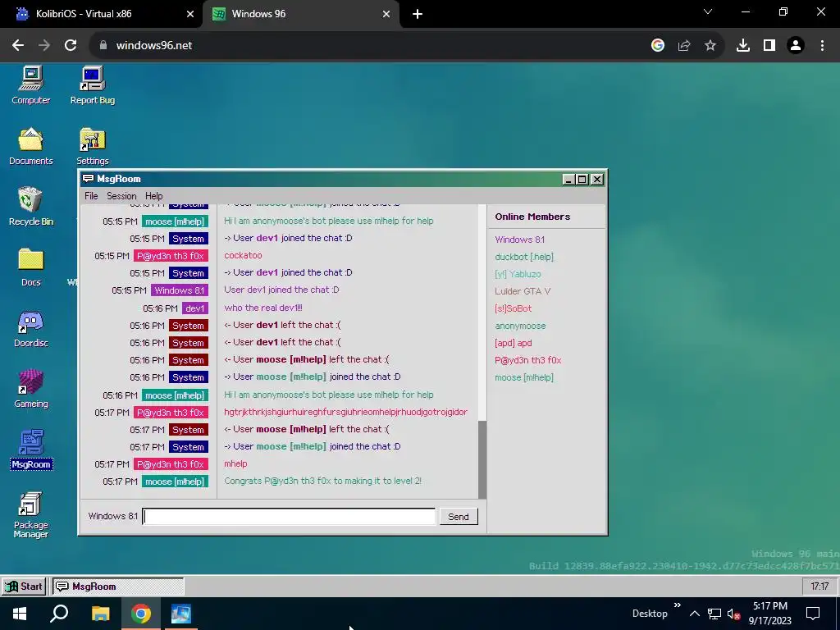840x630 pixels.
Task: Open Windows taskbar search
Action: (59, 614)
